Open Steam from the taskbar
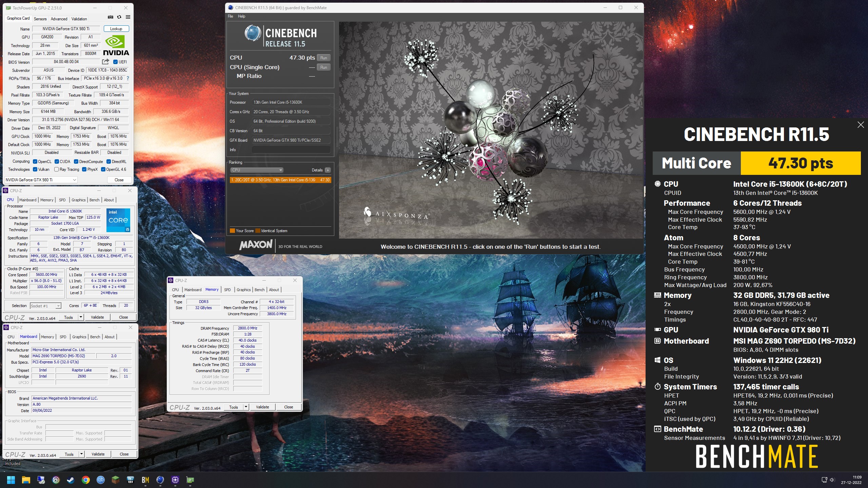The width and height of the screenshot is (868, 488). click(71, 480)
